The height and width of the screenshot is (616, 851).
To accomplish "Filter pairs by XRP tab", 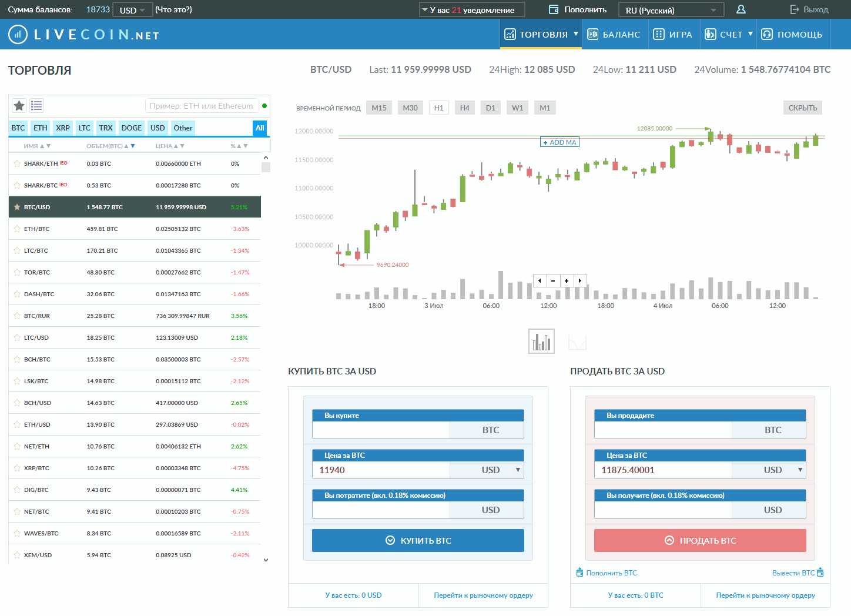I will pos(63,128).
